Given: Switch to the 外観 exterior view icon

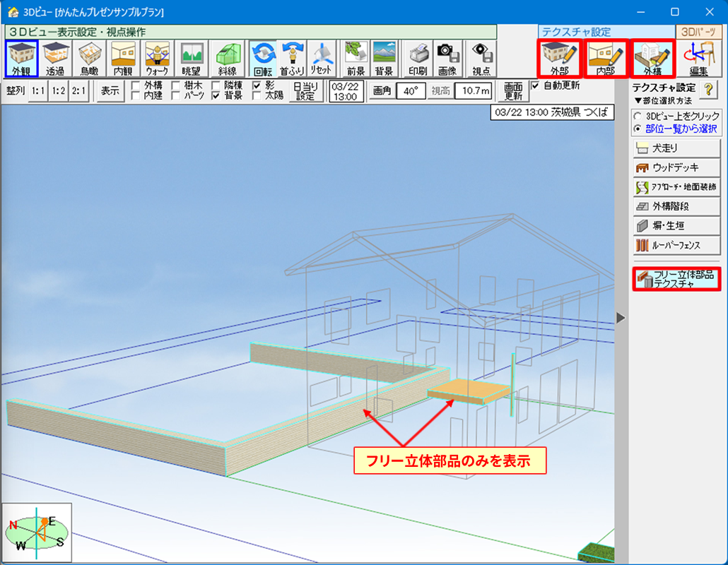Looking at the screenshot, I should pos(21,59).
